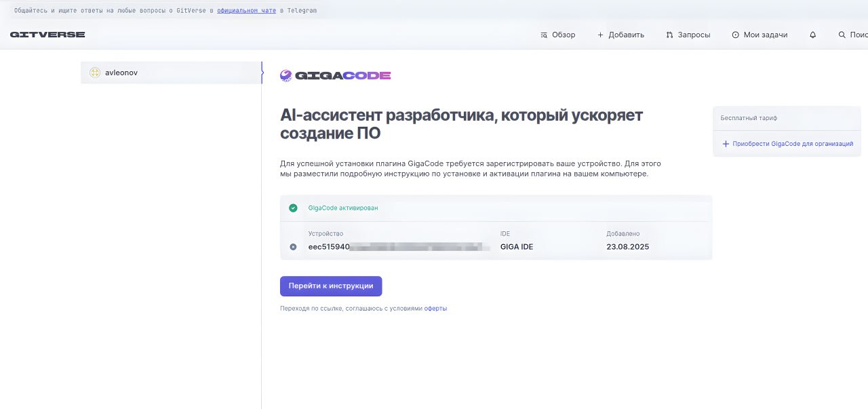Click the GigaCode активирован status text

pyautogui.click(x=343, y=208)
